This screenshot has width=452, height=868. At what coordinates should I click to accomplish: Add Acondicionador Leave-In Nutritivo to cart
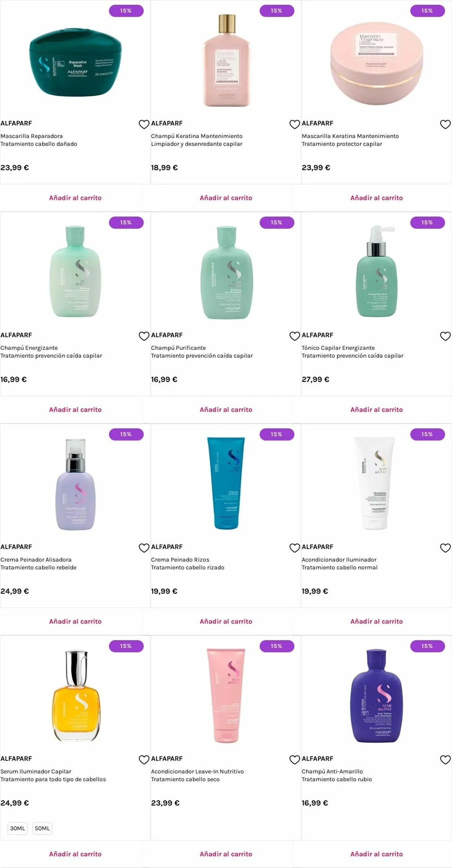pyautogui.click(x=226, y=854)
